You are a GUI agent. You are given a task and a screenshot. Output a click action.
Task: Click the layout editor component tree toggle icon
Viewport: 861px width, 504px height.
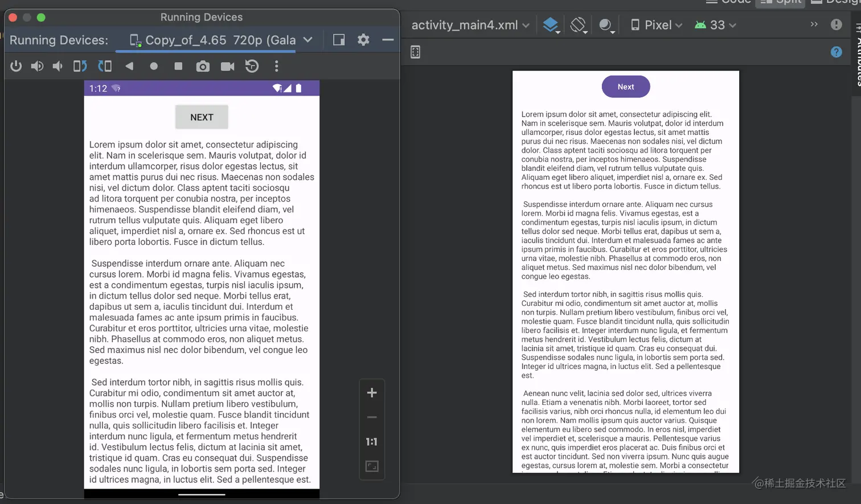pos(415,52)
